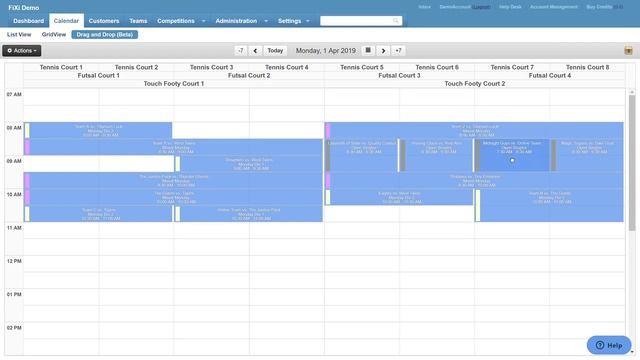Select the 8:30 AM event on Tennis Court 6
640x360 pixels.
[x=437, y=156]
